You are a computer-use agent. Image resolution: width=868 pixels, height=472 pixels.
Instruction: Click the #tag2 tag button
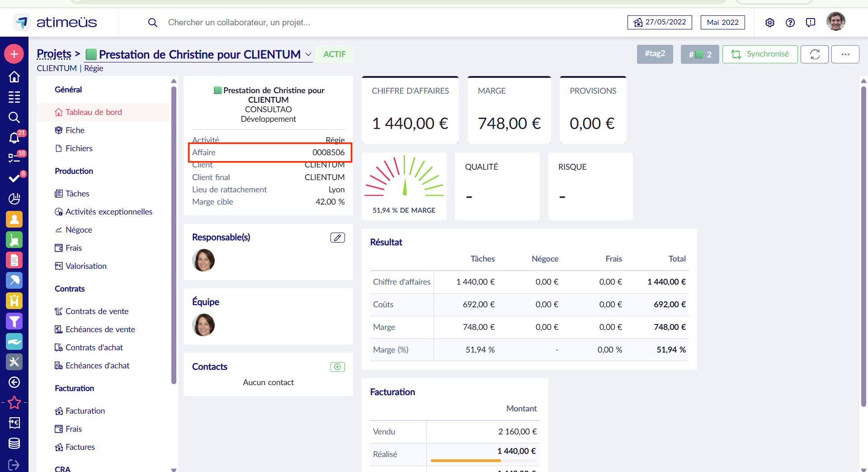[x=655, y=54]
